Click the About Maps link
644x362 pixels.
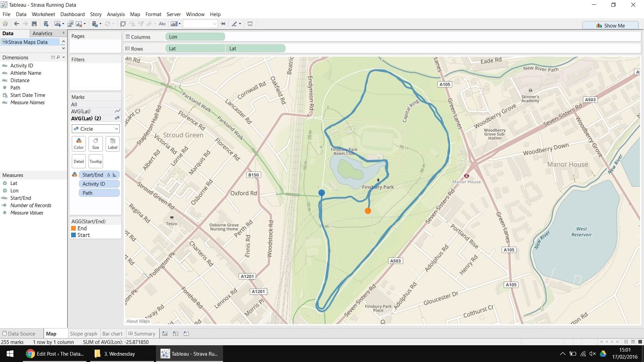tap(138, 321)
